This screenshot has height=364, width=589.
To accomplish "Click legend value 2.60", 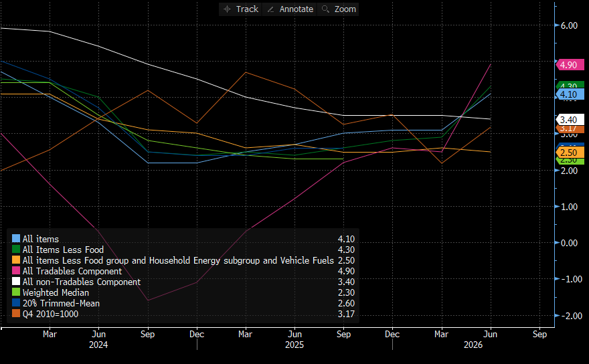I will [346, 303].
